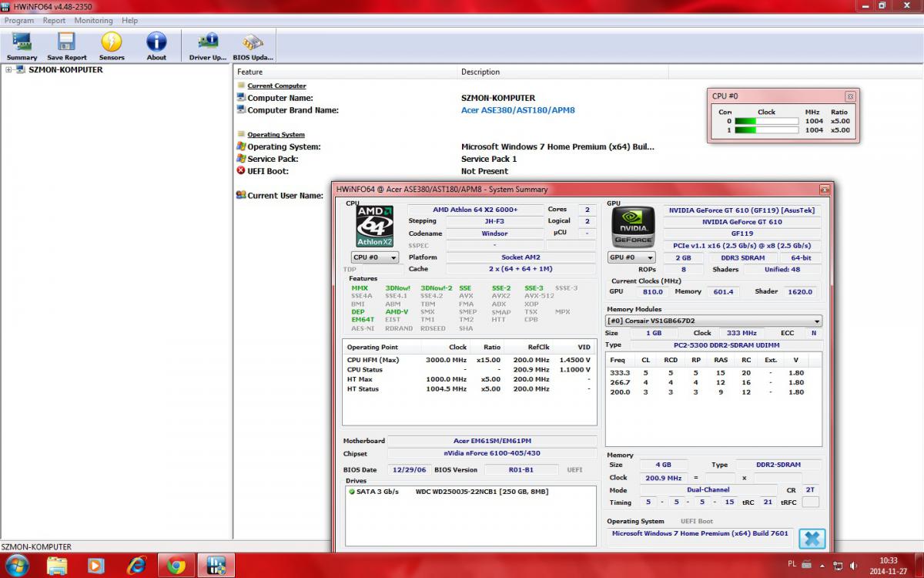Screen dimensions: 924x578
Task: Click the HT Status operating point row
Action: [469, 389]
